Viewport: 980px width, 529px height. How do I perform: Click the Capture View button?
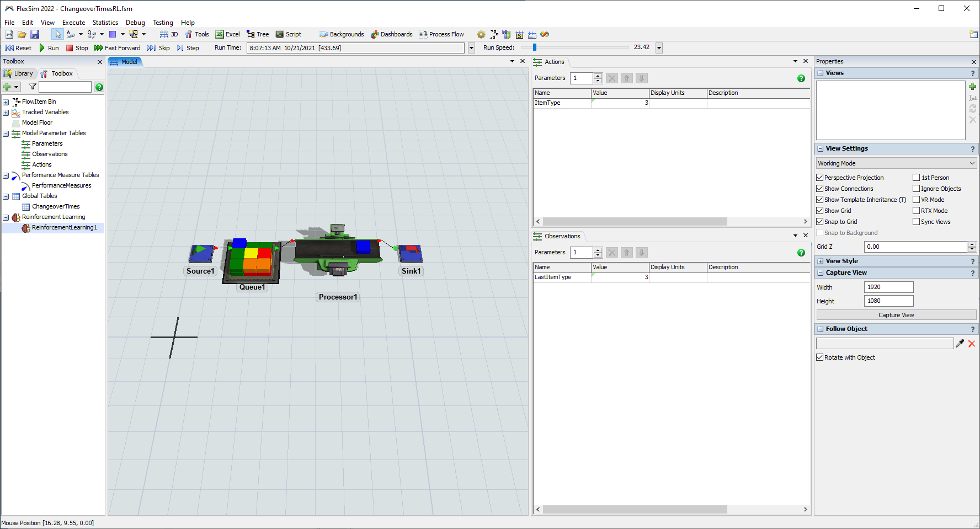[896, 315]
